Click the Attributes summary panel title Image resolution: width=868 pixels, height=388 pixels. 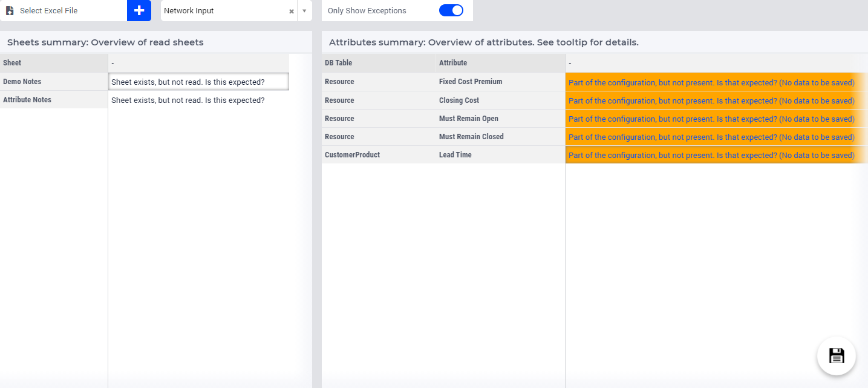click(x=484, y=42)
